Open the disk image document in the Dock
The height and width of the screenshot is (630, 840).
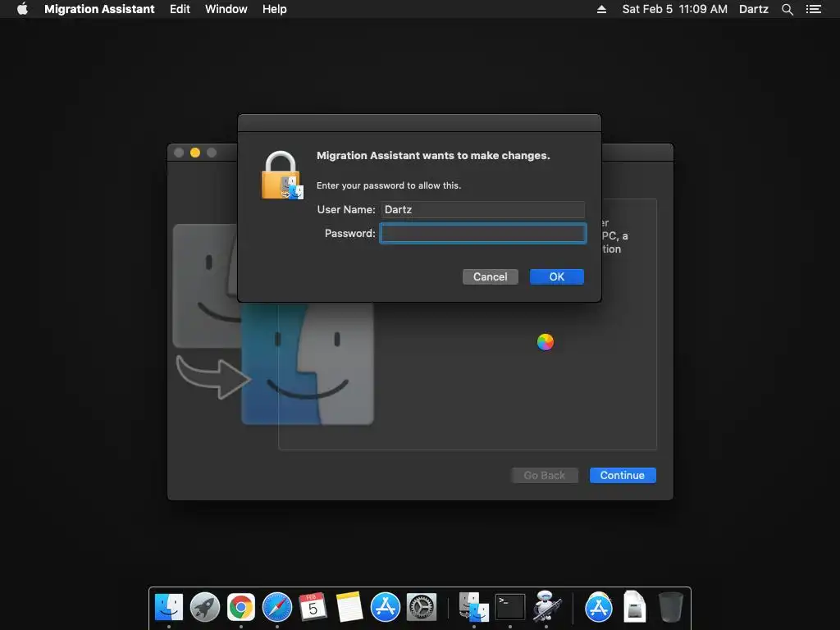[634, 607]
